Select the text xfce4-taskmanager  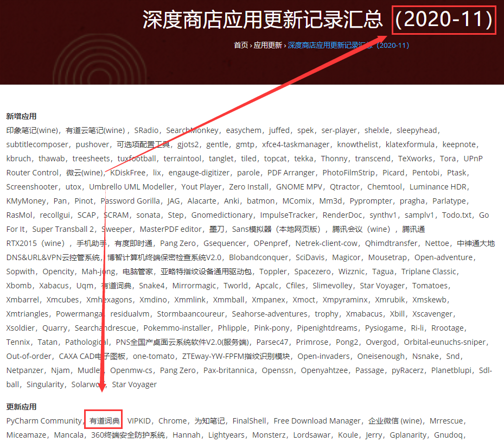[x=295, y=144]
